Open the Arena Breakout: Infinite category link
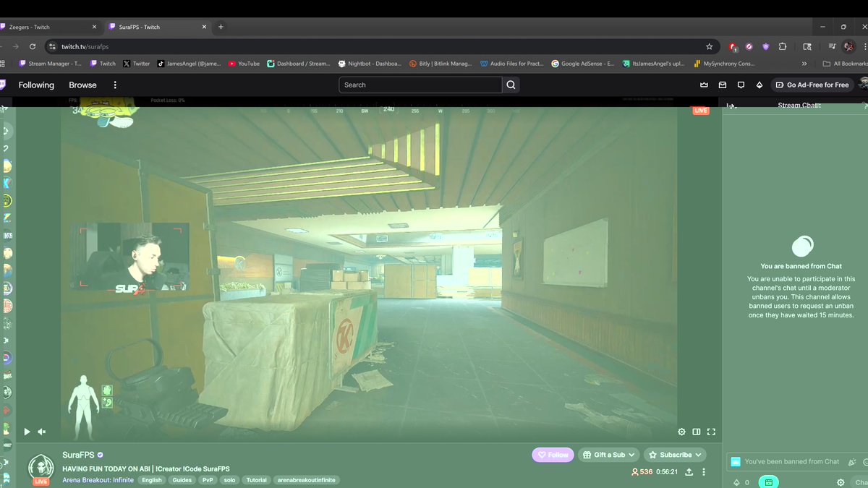Screen dimensions: 868x488 (98, 480)
